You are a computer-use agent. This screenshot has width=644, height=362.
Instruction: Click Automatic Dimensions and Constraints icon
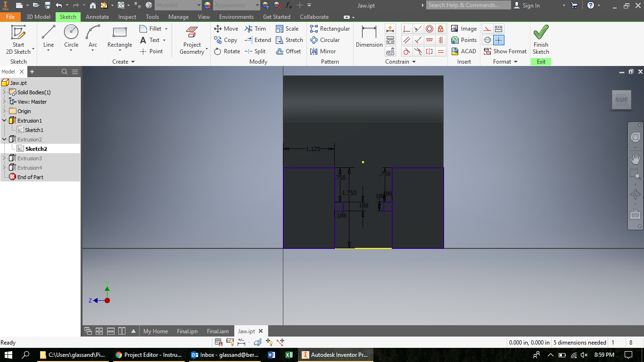(x=390, y=29)
